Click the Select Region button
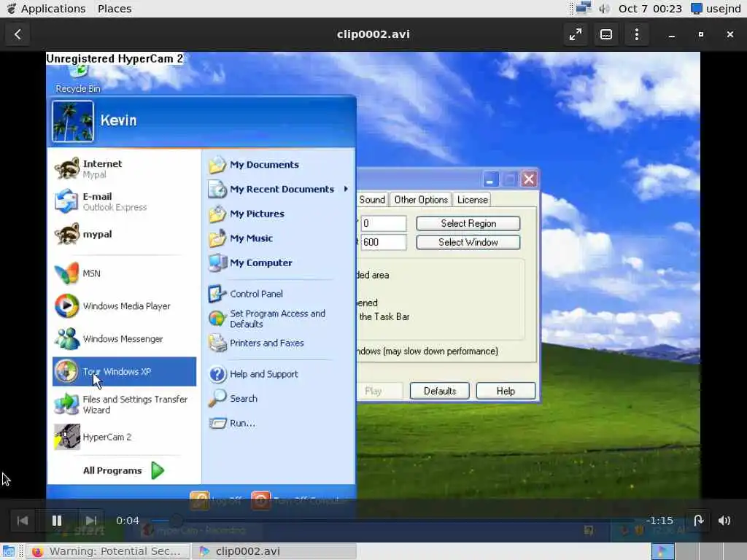Image resolution: width=747 pixels, height=560 pixels. tap(468, 223)
